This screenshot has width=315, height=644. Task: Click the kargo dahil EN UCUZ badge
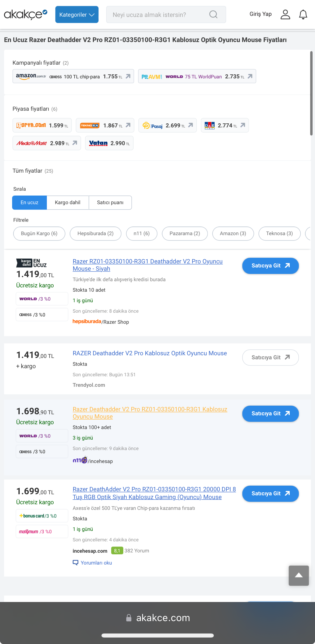(31, 263)
